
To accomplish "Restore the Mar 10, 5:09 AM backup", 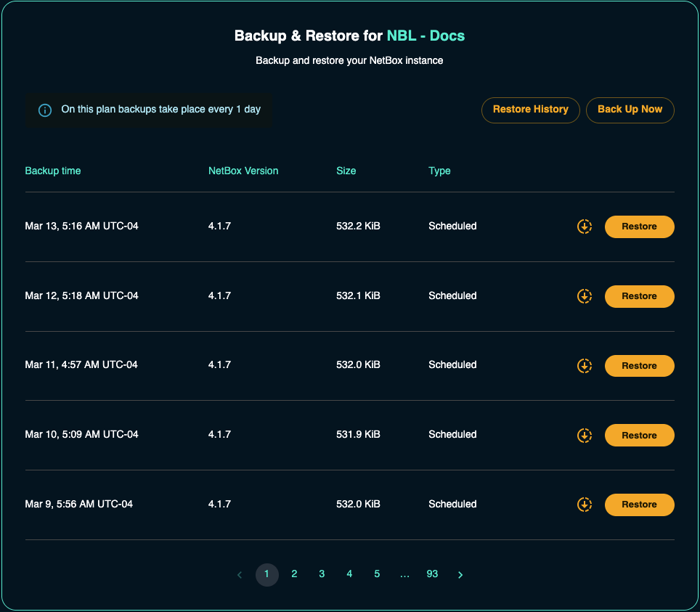I will [x=639, y=436].
